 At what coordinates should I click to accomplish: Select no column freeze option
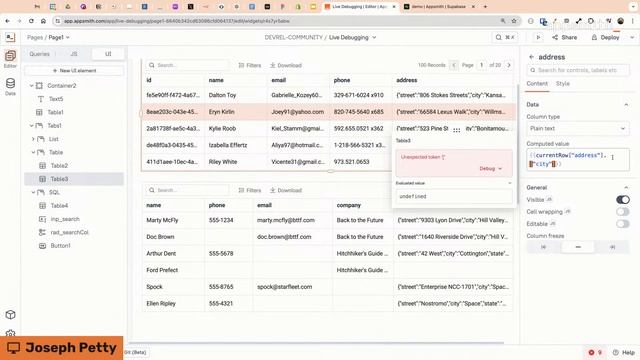click(578, 247)
